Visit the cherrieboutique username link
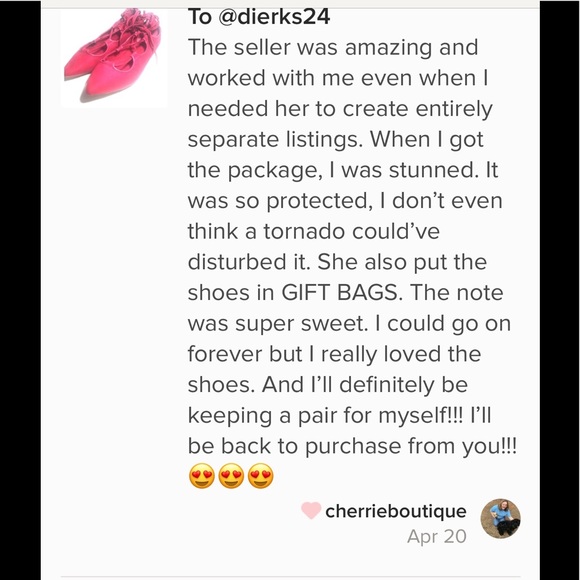Image resolution: width=580 pixels, height=580 pixels. [x=396, y=511]
